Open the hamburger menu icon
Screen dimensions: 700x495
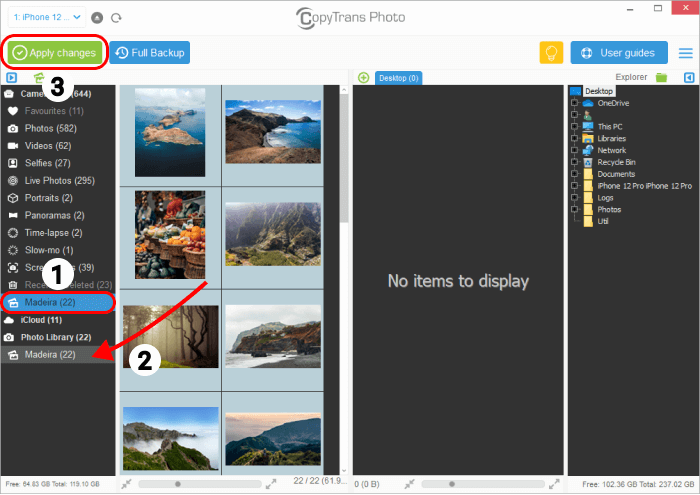685,53
